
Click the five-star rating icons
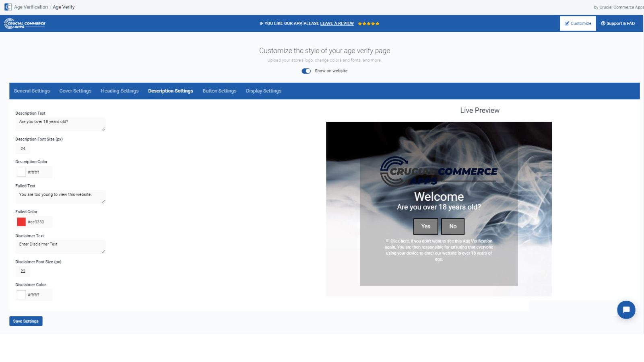tap(368, 23)
